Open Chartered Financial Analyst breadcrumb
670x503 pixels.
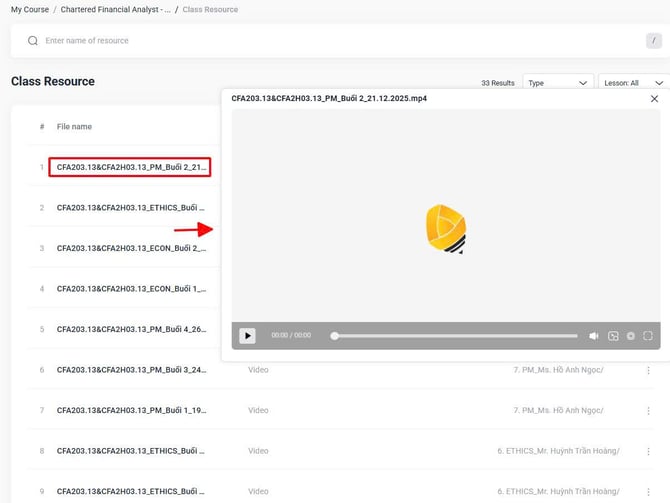[115, 10]
